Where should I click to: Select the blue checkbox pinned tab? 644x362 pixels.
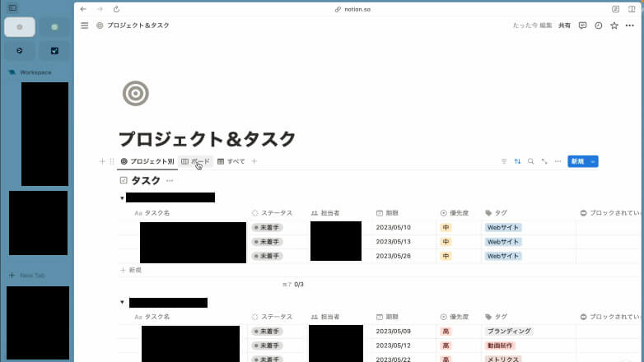coord(54,51)
